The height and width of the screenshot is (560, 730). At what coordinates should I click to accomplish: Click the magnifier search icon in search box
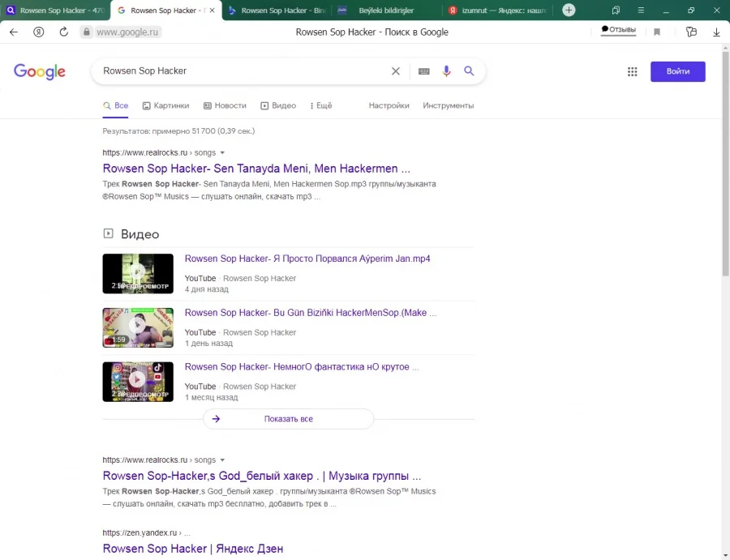coord(469,71)
